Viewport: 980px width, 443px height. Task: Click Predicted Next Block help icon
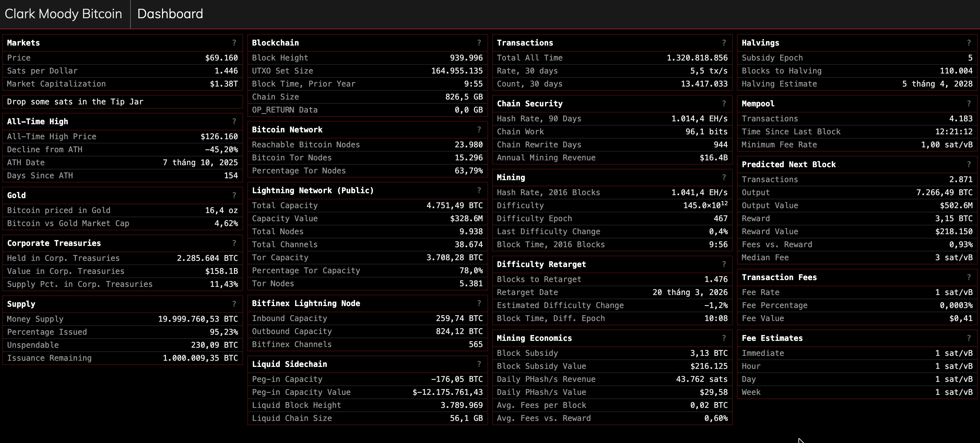[x=969, y=164]
